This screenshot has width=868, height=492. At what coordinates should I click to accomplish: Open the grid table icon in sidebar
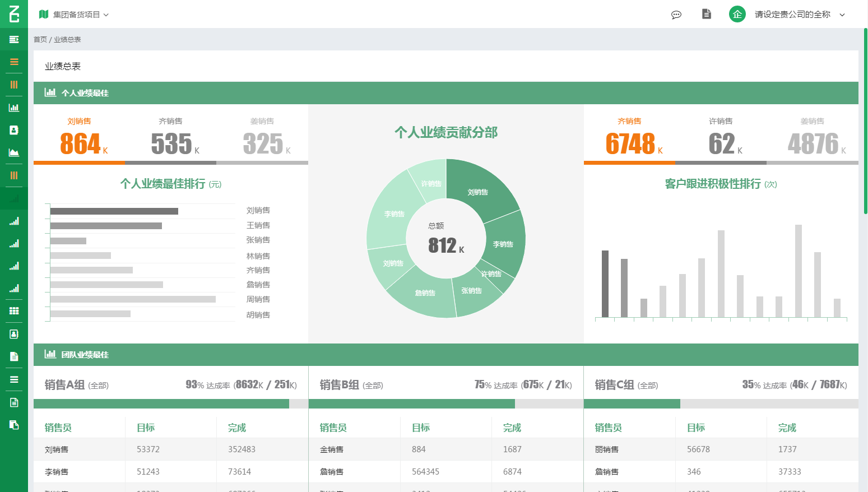click(x=14, y=311)
